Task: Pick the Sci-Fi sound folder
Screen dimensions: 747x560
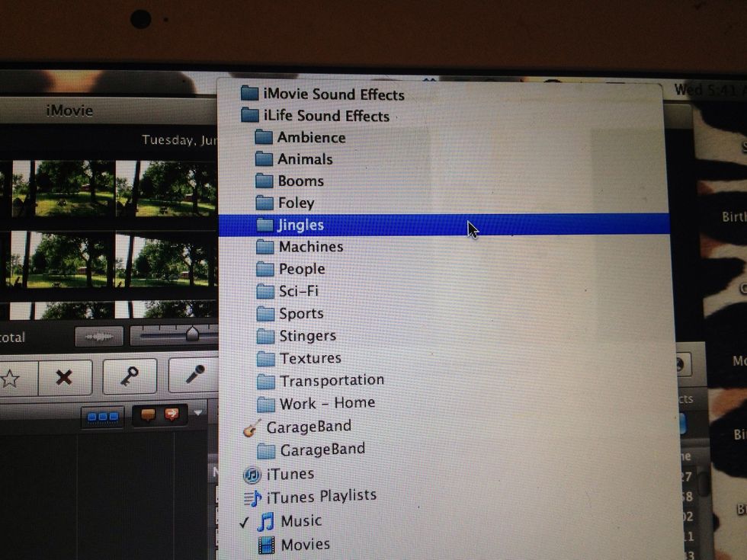Action: click(x=298, y=291)
